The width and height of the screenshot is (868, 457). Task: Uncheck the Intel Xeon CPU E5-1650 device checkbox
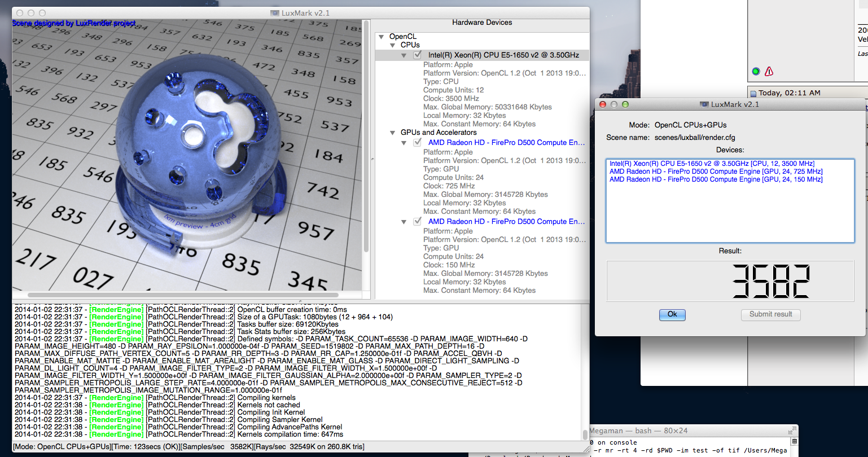[418, 55]
